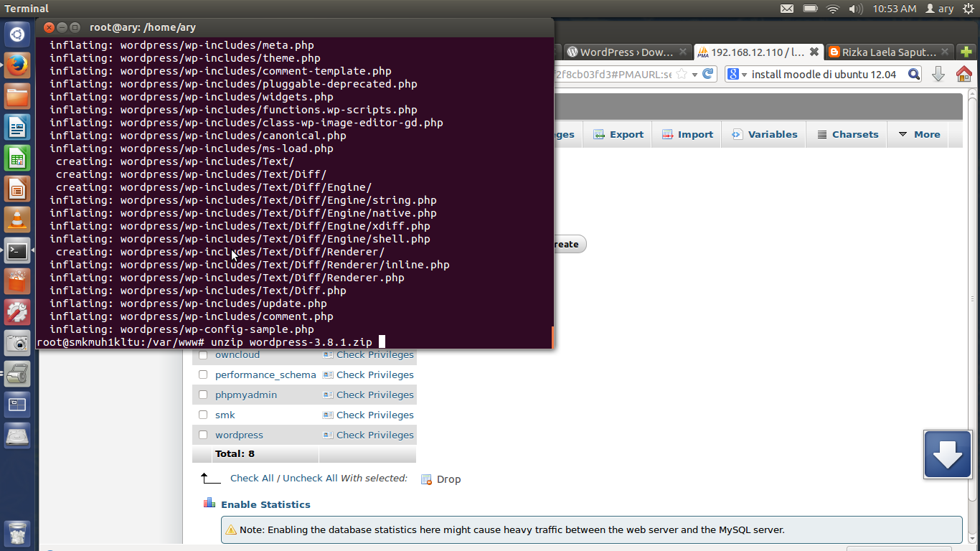Open the Import tab in phpMyAdmin
The image size is (980, 551).
point(687,134)
